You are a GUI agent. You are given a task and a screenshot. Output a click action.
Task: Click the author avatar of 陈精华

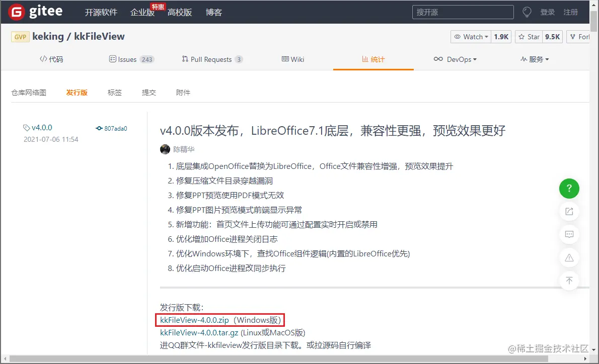(165, 149)
